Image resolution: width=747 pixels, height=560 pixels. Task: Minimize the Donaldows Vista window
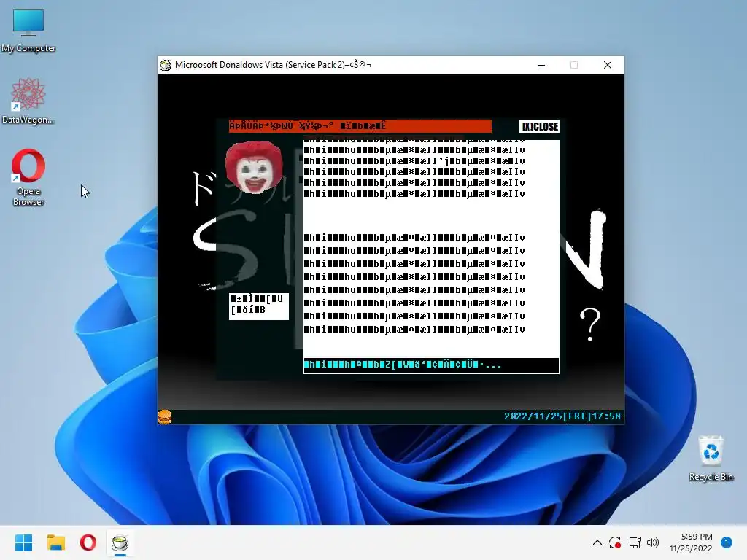[x=541, y=65]
